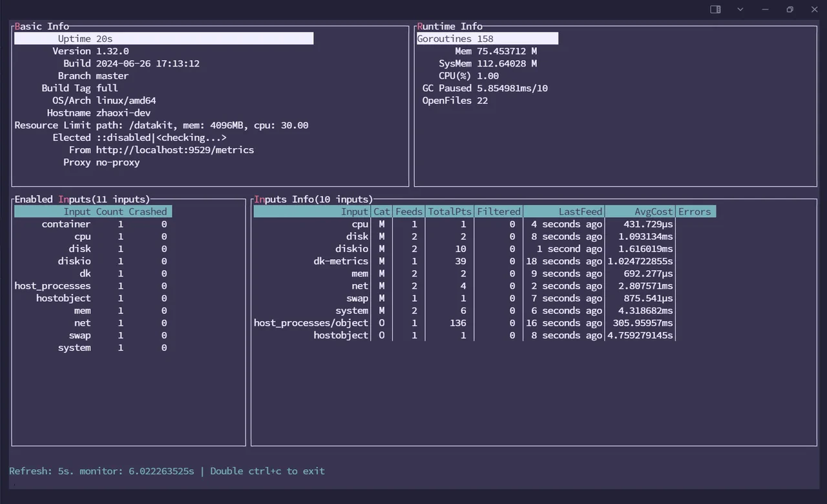This screenshot has width=827, height=504.
Task: Click the highlighted Uptime row
Action: [x=163, y=39]
